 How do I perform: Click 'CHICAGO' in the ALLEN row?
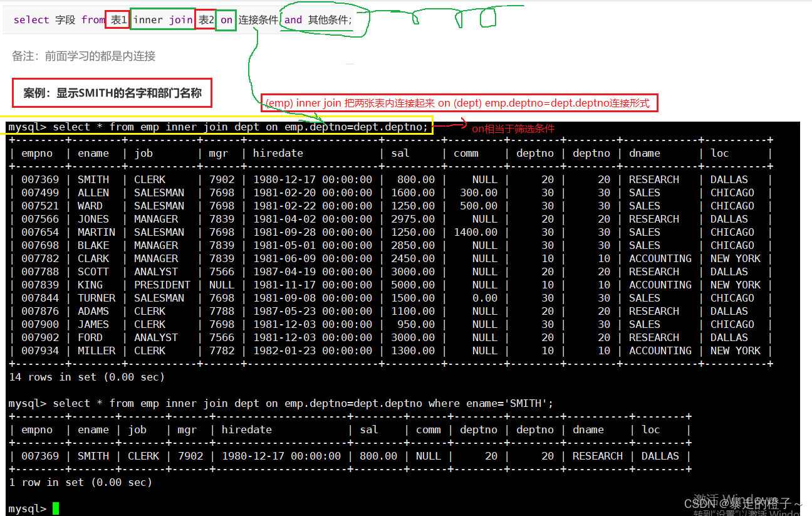[x=732, y=192]
